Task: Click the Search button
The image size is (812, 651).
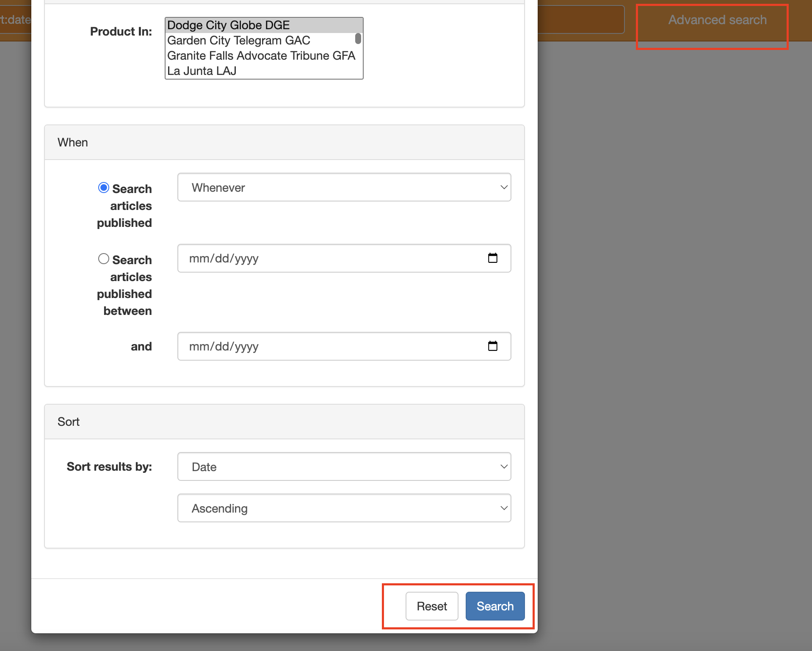Action: [x=494, y=606]
